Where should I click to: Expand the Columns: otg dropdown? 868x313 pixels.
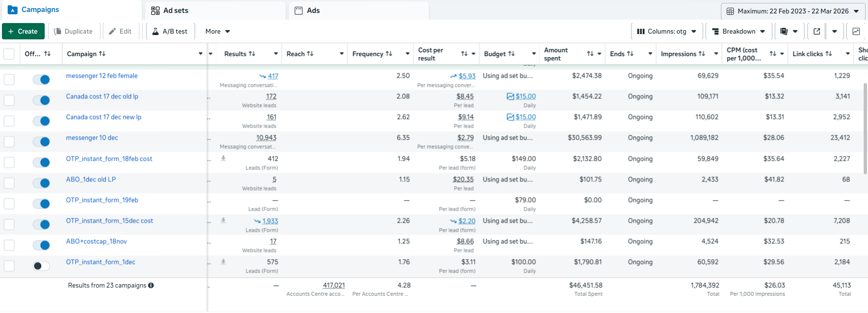(667, 31)
